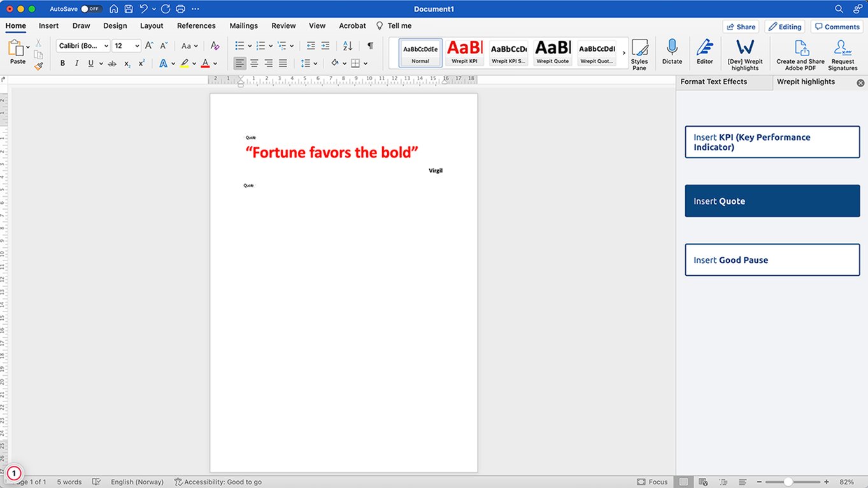Decrease font size with the shrink font icon
Image resolution: width=868 pixels, height=488 pixels.
[164, 46]
